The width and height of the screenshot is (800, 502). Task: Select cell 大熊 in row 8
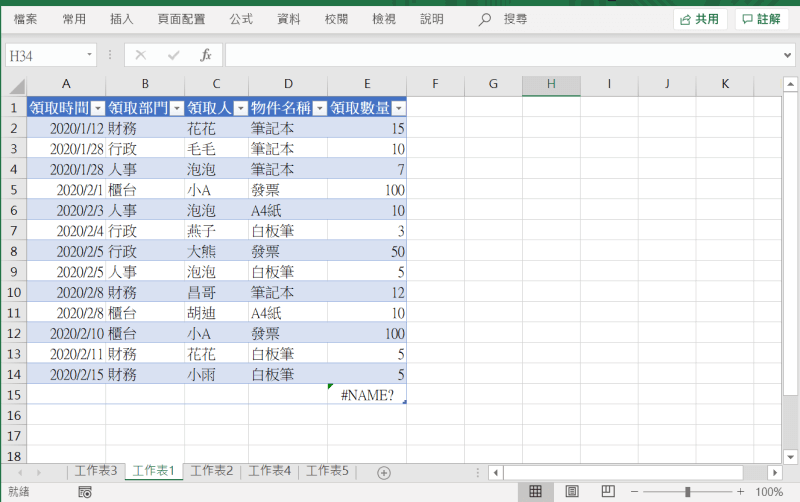point(216,252)
